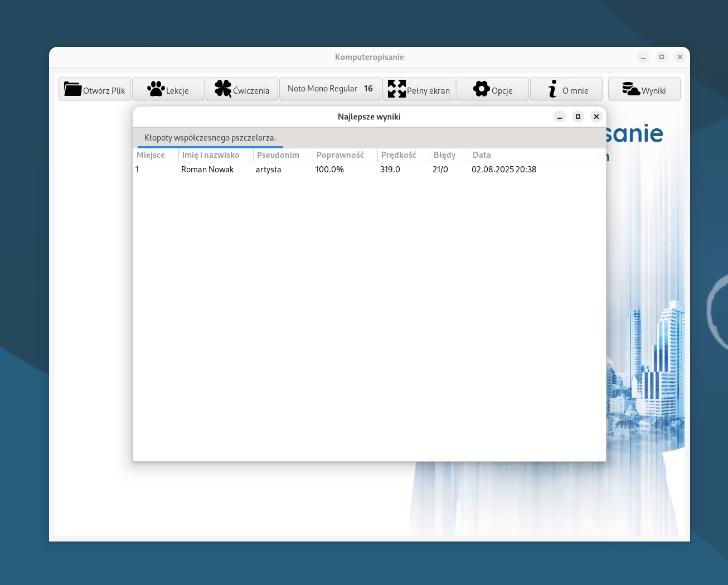Sort by Błędy column header
Viewport: 728px width, 585px height.
(x=449, y=155)
